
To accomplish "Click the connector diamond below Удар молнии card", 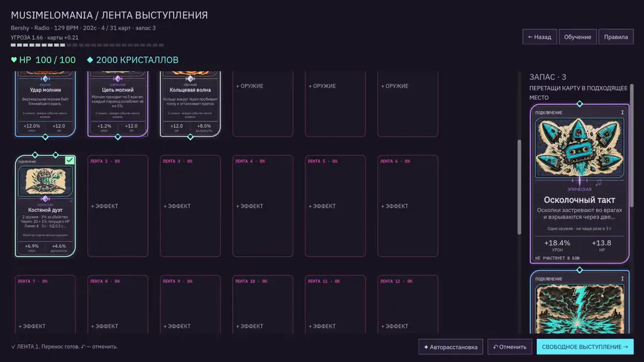I will point(45,137).
